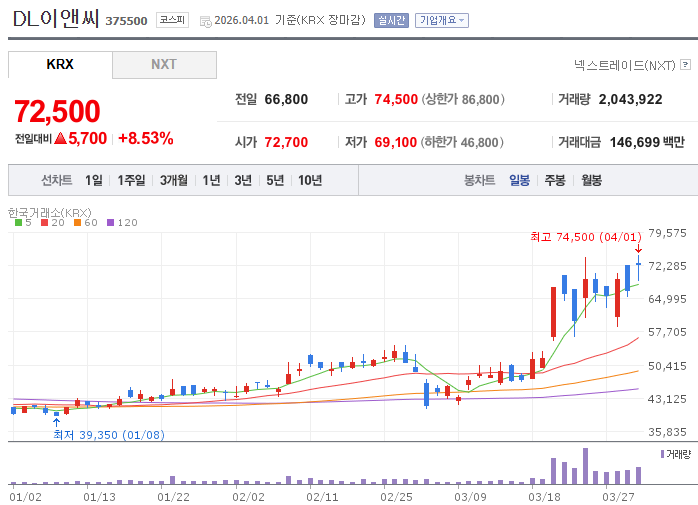This screenshot has height=505, width=698.
Task: Click the volume value 2,043,922
Action: [630, 99]
